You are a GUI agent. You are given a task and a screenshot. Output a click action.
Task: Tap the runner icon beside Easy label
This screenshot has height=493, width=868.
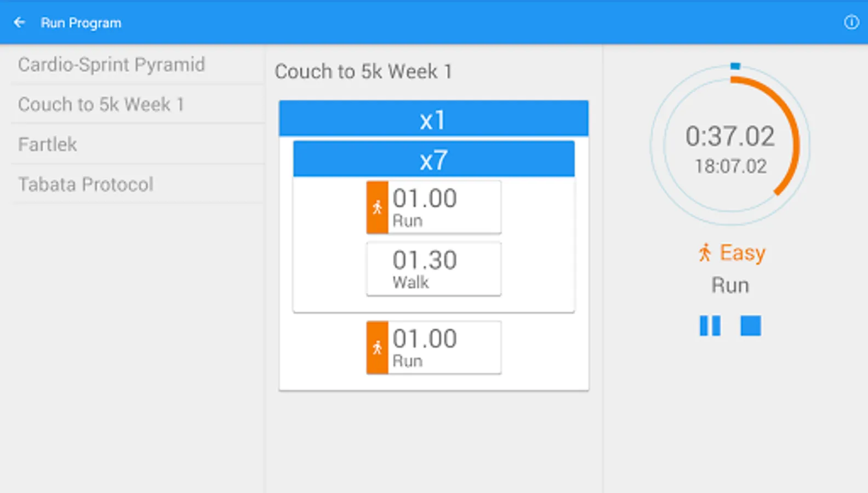coord(705,253)
